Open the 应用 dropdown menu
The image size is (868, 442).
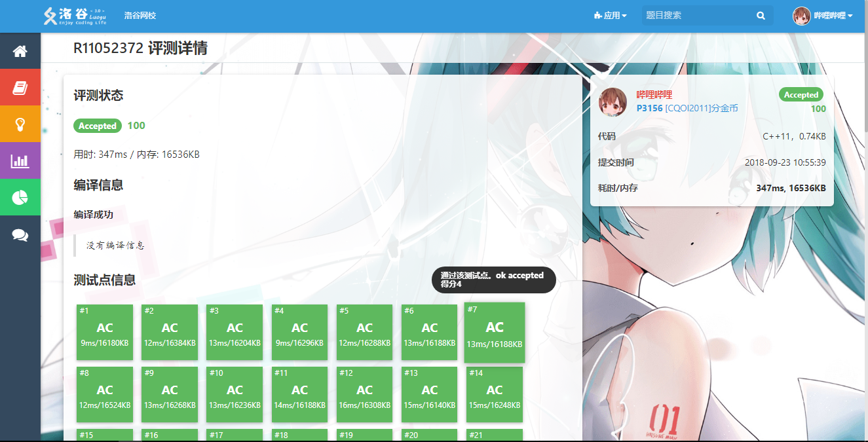pyautogui.click(x=610, y=16)
